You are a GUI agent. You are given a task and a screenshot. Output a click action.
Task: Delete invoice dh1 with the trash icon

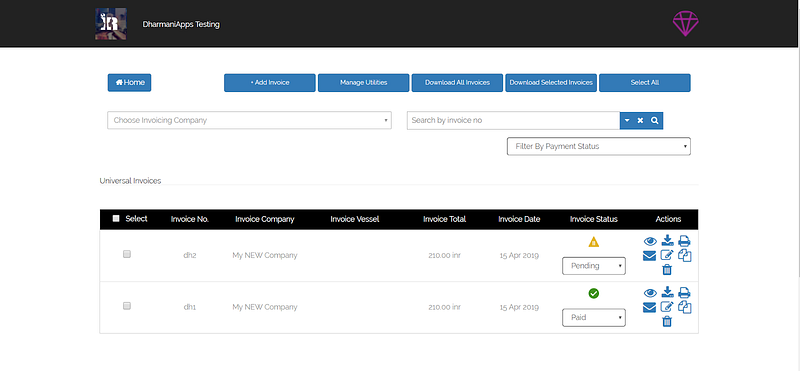[667, 321]
